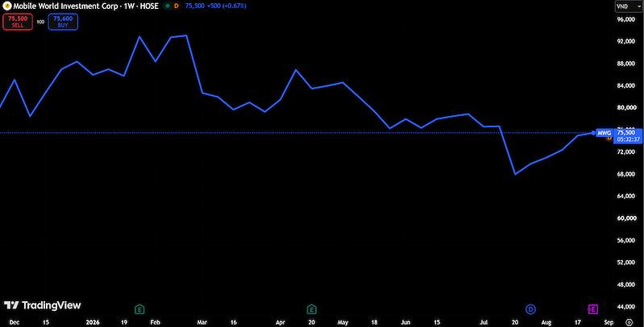Click the price change +500 (+0.67%) text

pyautogui.click(x=226, y=6)
